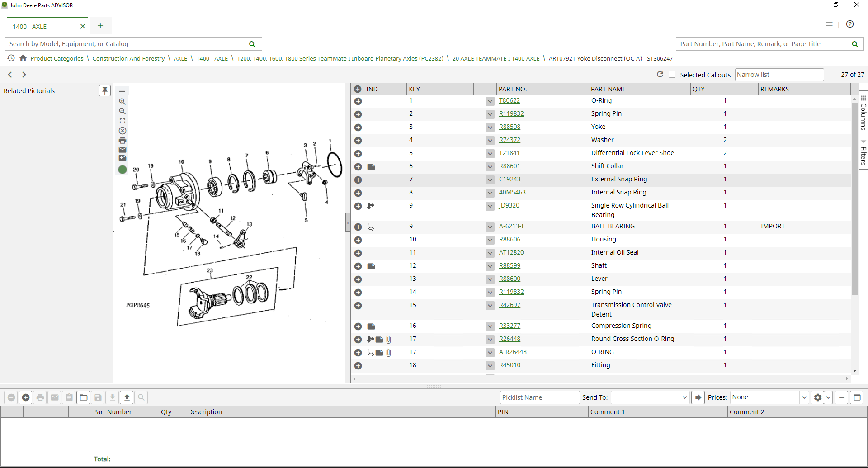
Task: Refresh the parts list
Action: (x=660, y=74)
